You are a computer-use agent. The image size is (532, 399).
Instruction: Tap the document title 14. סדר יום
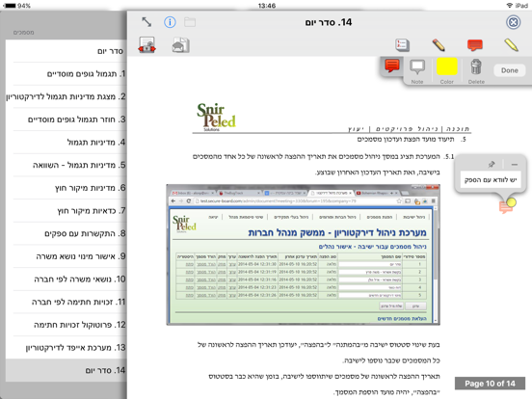(329, 22)
